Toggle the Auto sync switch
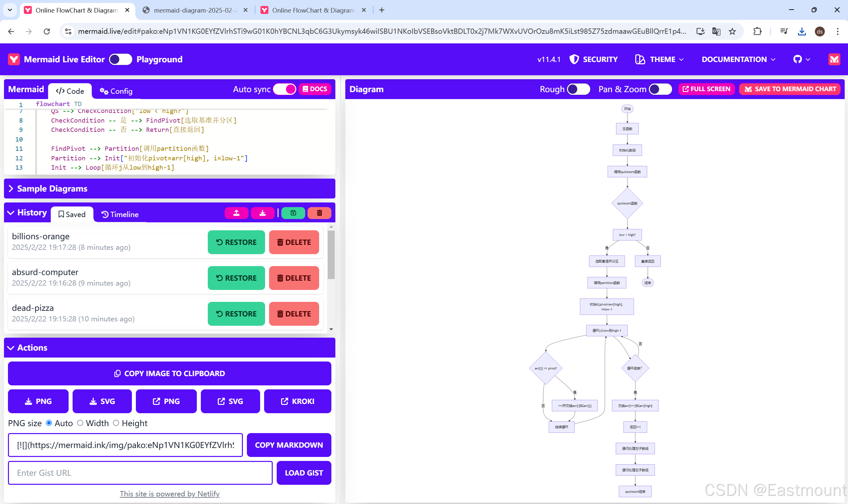The height and width of the screenshot is (504, 848). click(285, 89)
